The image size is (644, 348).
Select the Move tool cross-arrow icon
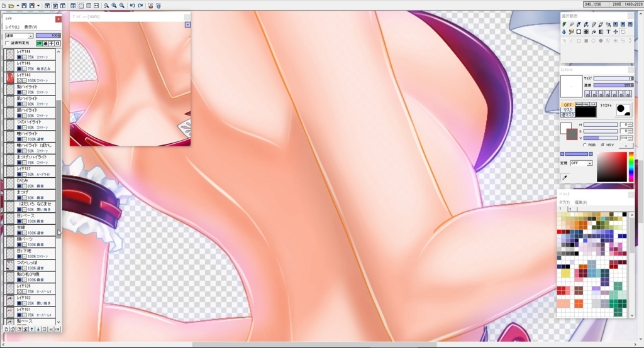[x=616, y=31]
